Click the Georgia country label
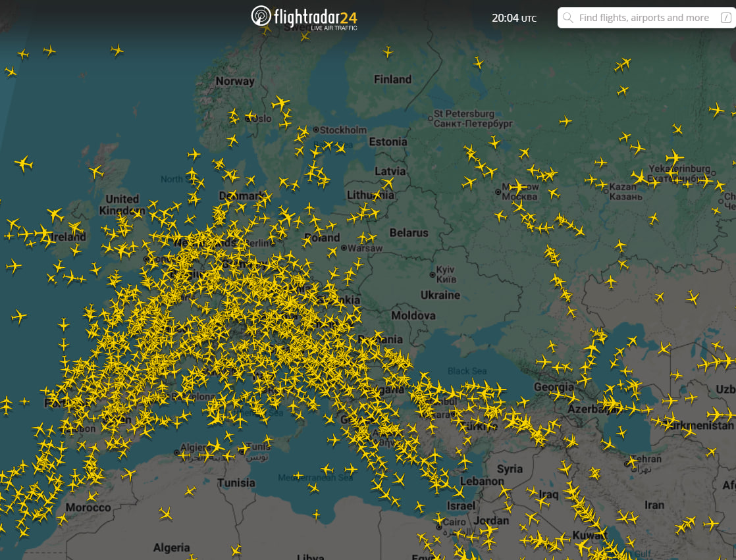736x560 pixels. pyautogui.click(x=554, y=387)
